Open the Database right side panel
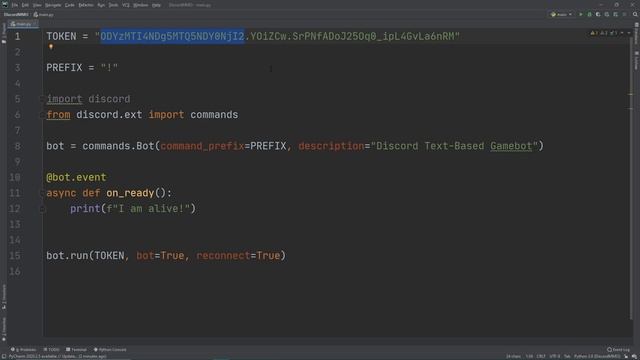 [636, 33]
